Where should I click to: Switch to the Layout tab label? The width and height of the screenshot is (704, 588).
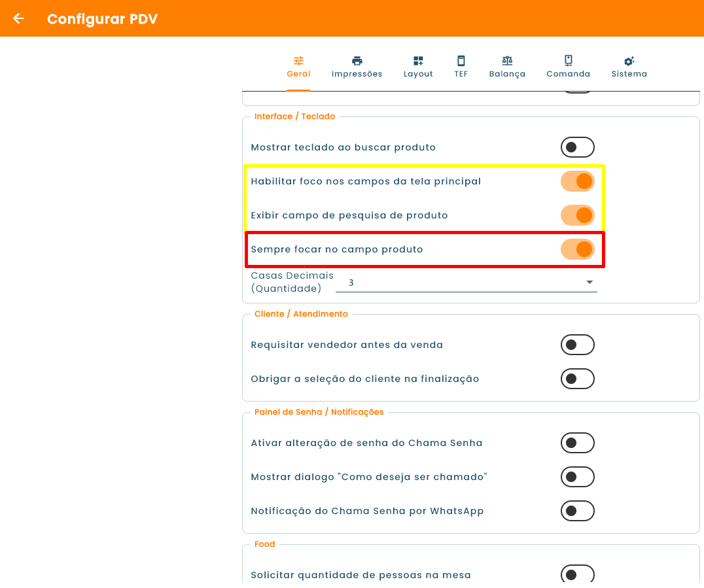tap(418, 74)
